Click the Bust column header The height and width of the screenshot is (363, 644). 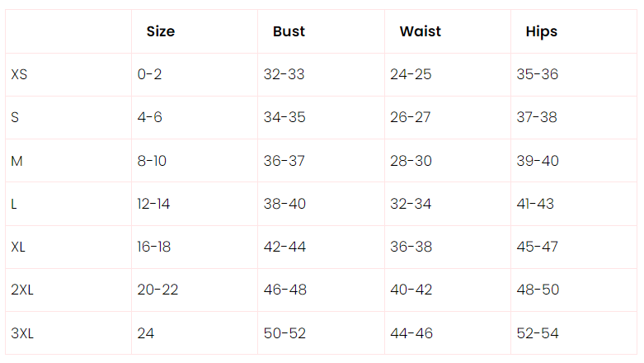coord(289,32)
